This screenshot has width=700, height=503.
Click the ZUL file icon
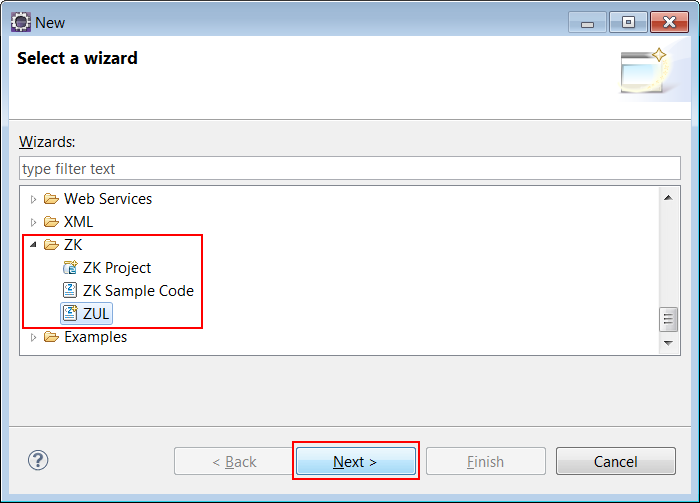click(70, 313)
